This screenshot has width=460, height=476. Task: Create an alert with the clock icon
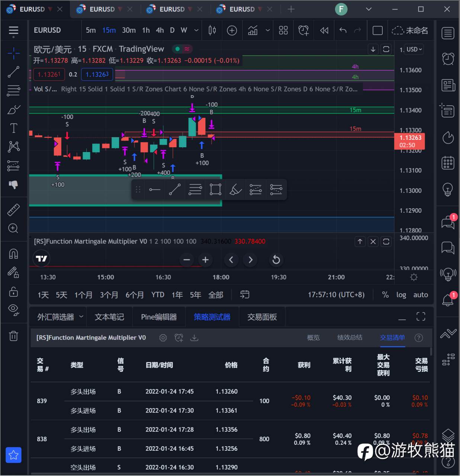coord(303,30)
